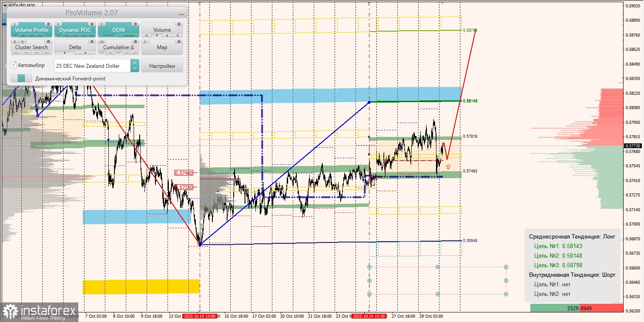This screenshot has width=644, height=322.
Task: Open the Volume module settings gear
Action: 179,24
